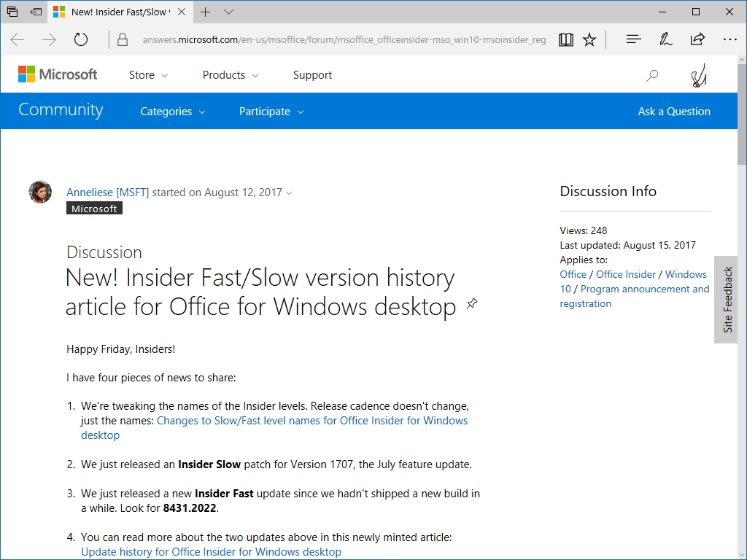Minimize the Edge window
Viewport: 747px width, 560px height.
click(662, 12)
